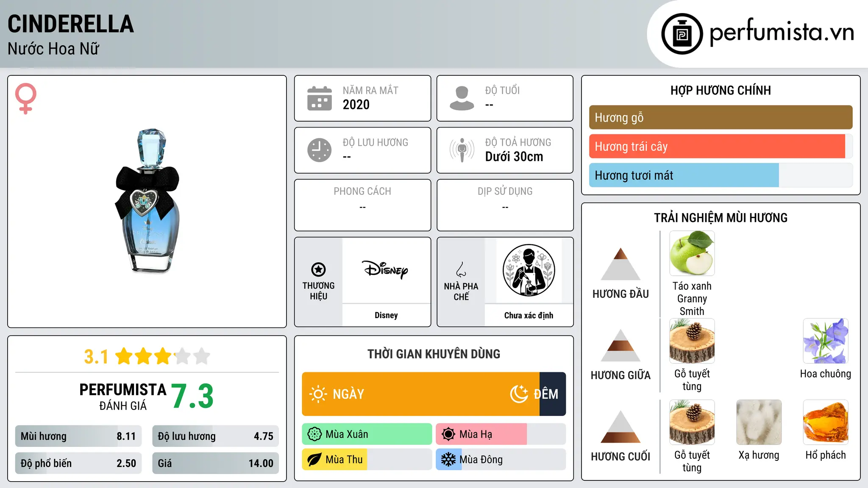The width and height of the screenshot is (868, 488).
Task: Click the sun icon for Mùa Hạ
Action: tap(448, 434)
